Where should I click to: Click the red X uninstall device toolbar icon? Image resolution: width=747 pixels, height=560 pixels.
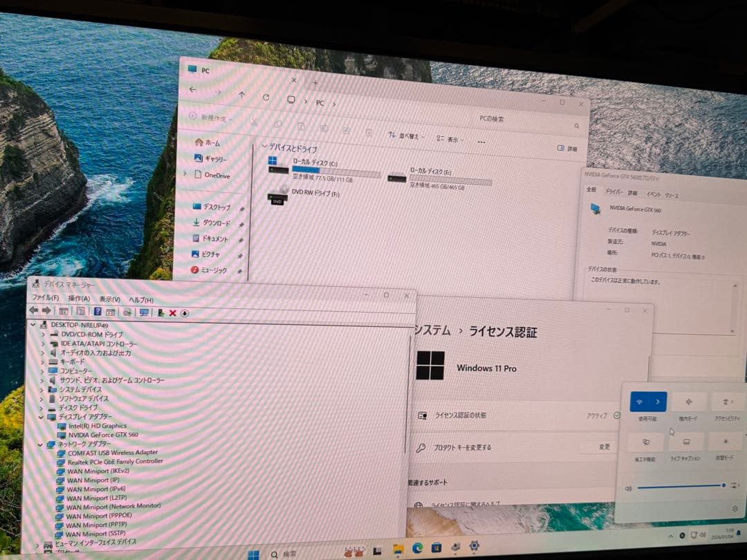[173, 312]
